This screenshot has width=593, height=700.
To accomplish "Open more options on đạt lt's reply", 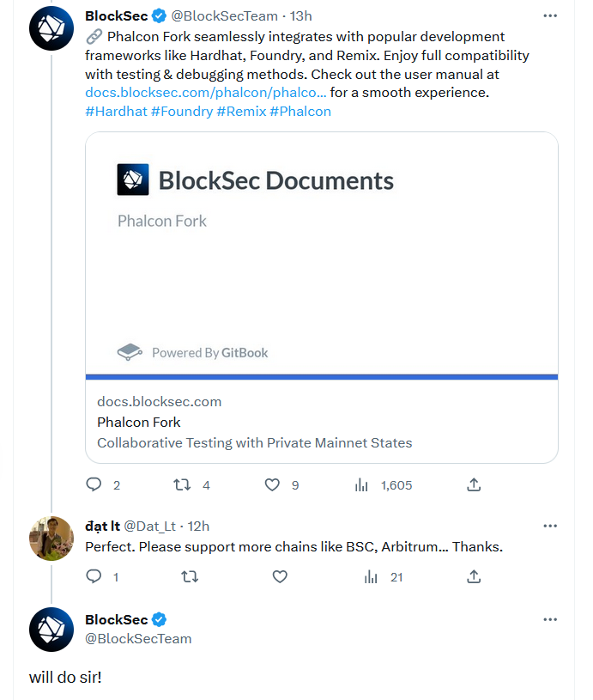I will click(550, 526).
